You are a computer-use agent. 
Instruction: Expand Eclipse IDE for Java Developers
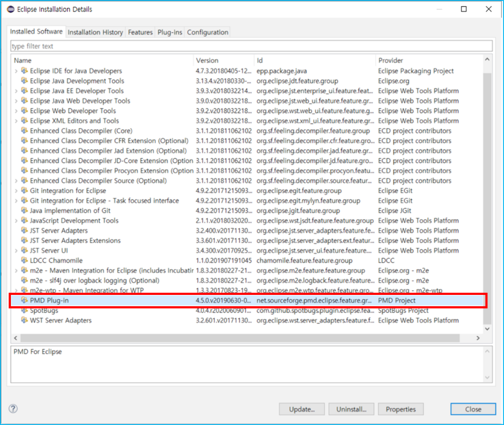pyautogui.click(x=16, y=71)
